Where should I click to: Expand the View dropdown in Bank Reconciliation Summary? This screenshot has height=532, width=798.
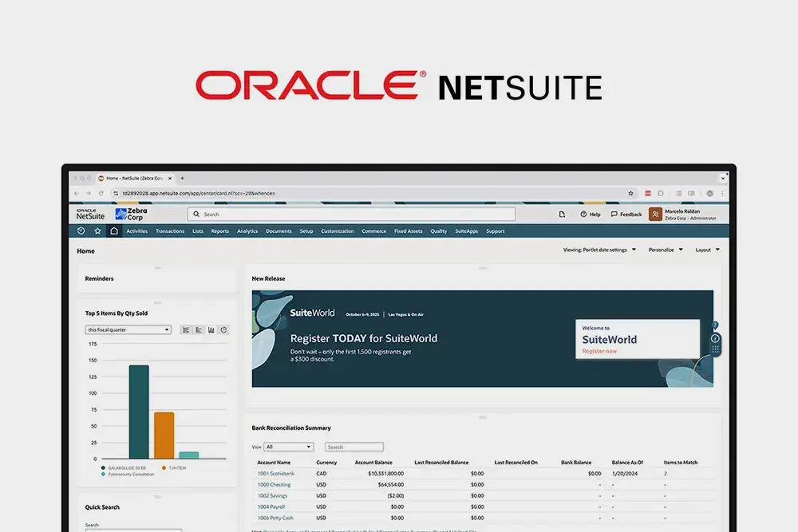(x=288, y=447)
